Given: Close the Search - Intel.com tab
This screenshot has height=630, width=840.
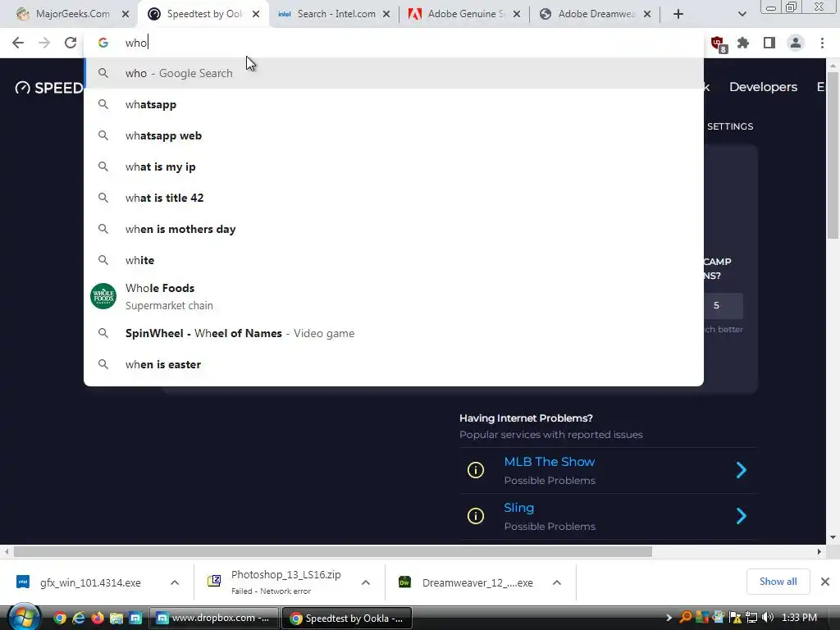Looking at the screenshot, I should 386,14.
